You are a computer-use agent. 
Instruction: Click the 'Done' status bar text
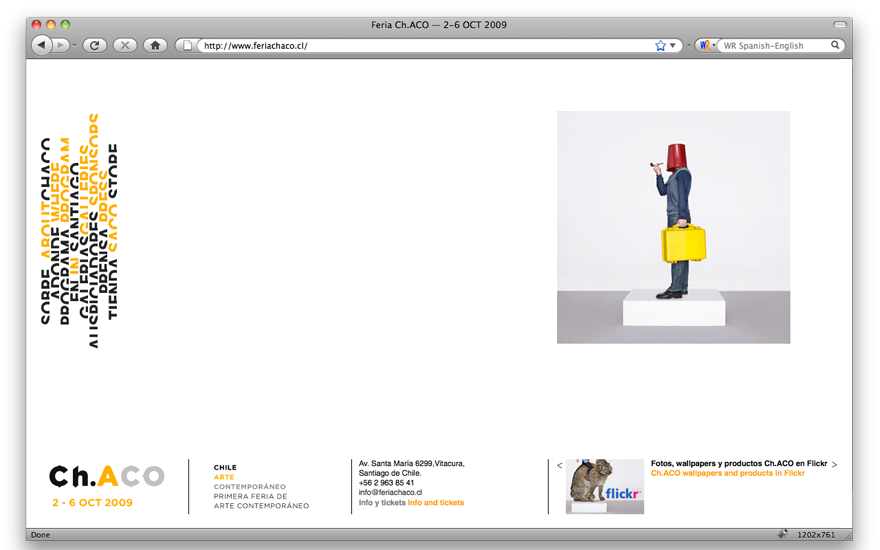coord(40,535)
